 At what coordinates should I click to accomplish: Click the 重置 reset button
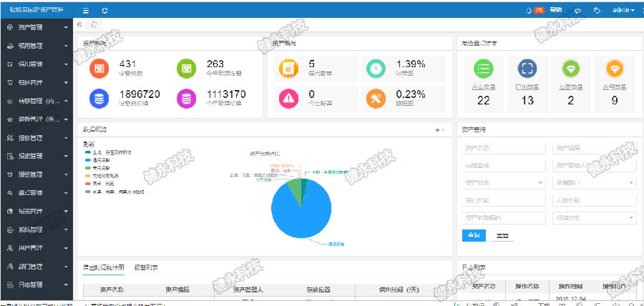[503, 235]
